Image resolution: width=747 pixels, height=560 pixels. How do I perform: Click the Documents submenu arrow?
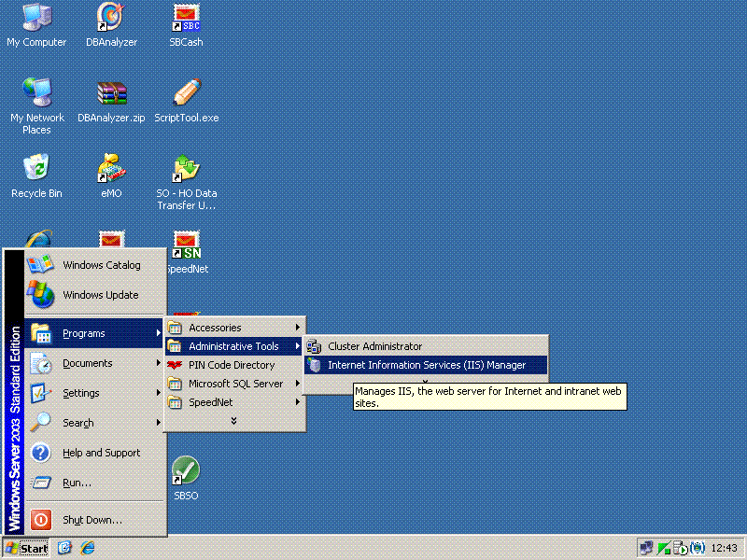point(158,363)
